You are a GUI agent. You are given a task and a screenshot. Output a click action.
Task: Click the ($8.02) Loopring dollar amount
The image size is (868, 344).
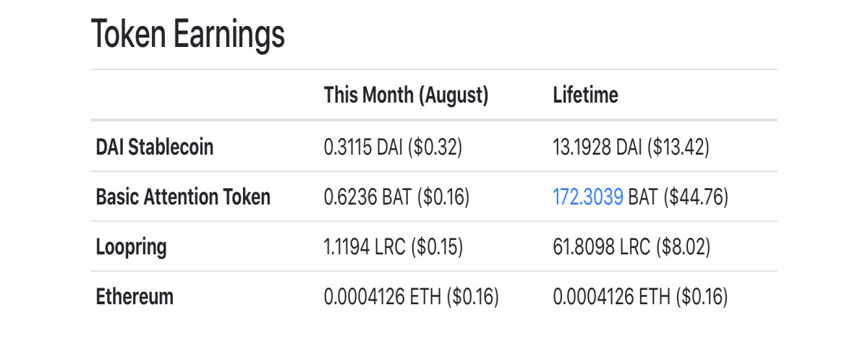681,247
